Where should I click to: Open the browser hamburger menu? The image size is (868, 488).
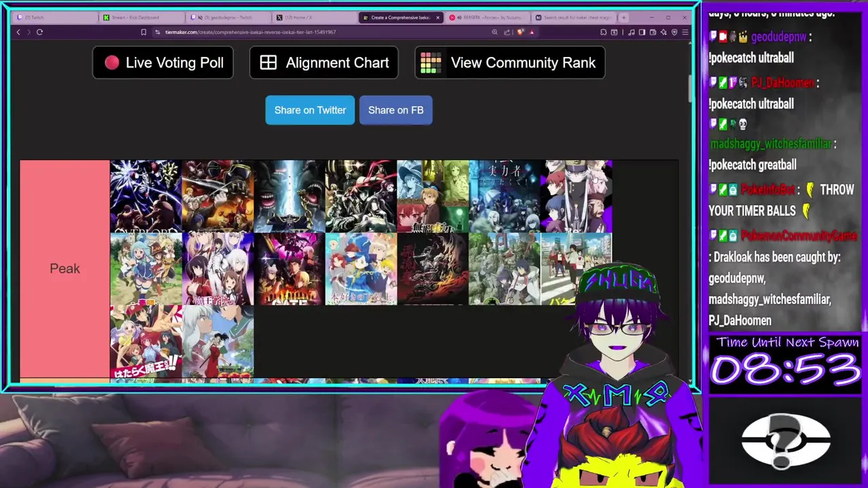click(x=685, y=32)
